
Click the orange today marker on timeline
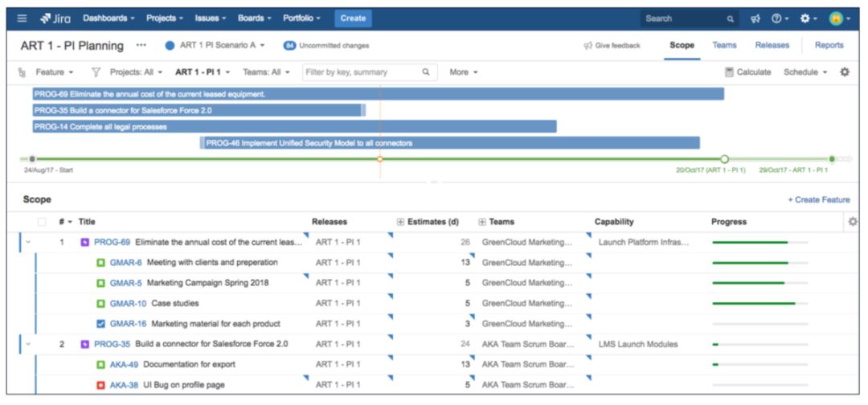pyautogui.click(x=379, y=159)
